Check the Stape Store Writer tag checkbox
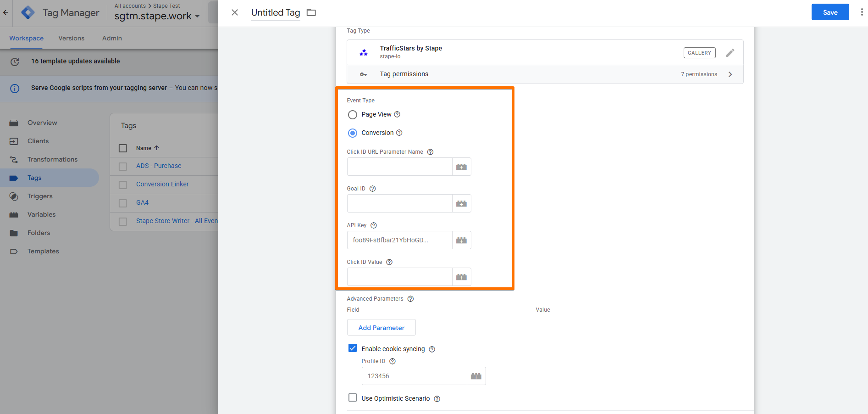The width and height of the screenshot is (868, 414). [x=123, y=221]
